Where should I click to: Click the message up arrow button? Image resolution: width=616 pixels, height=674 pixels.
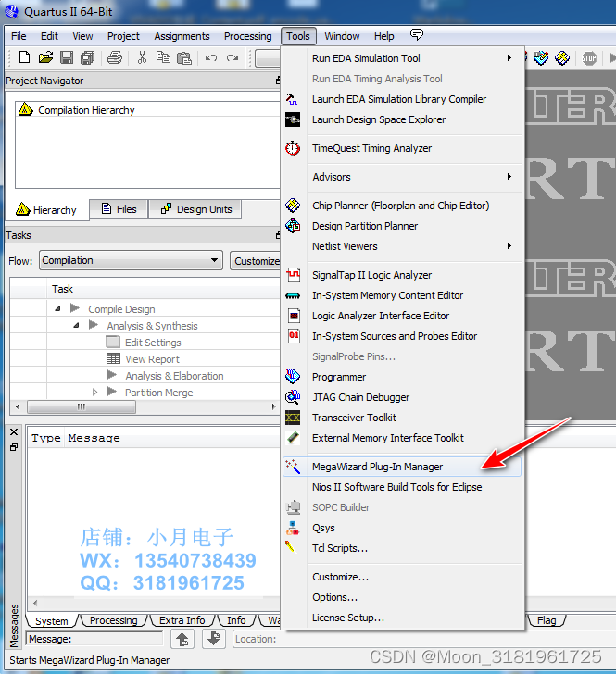click(x=182, y=639)
